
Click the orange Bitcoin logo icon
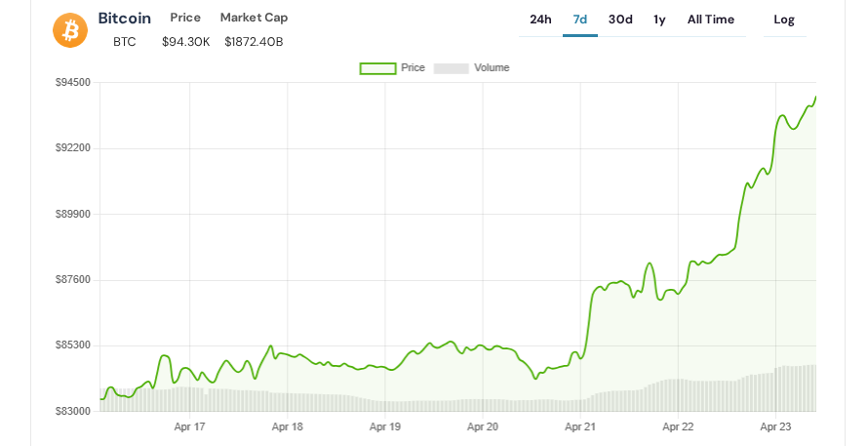[x=70, y=30]
